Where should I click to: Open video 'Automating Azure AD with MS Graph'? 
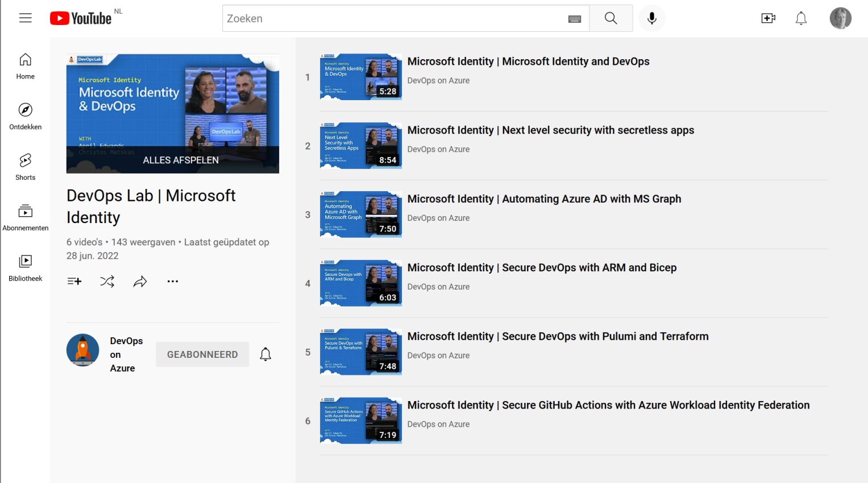coord(544,199)
